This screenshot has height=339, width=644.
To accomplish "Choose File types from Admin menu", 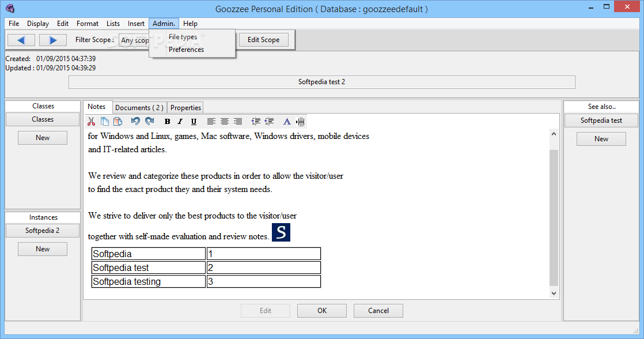I will point(192,36).
